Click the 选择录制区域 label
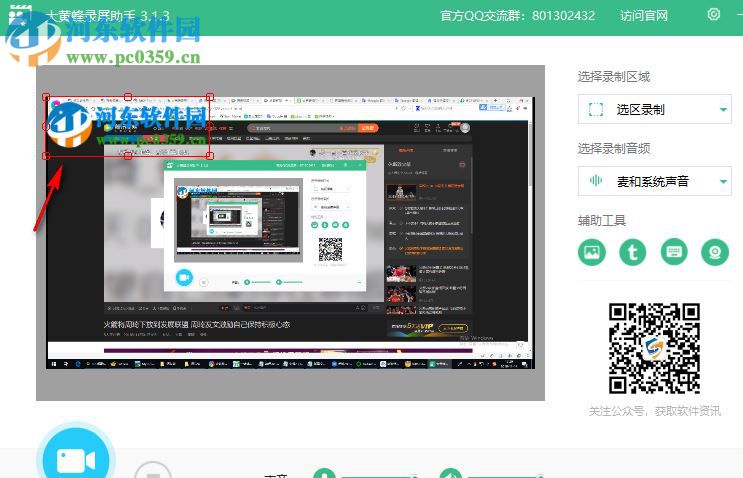This screenshot has height=478, width=743. pyautogui.click(x=614, y=77)
